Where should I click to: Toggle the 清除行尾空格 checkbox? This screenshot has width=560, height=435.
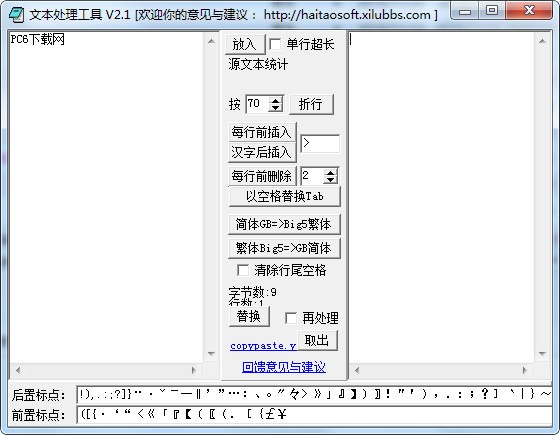[x=243, y=270]
